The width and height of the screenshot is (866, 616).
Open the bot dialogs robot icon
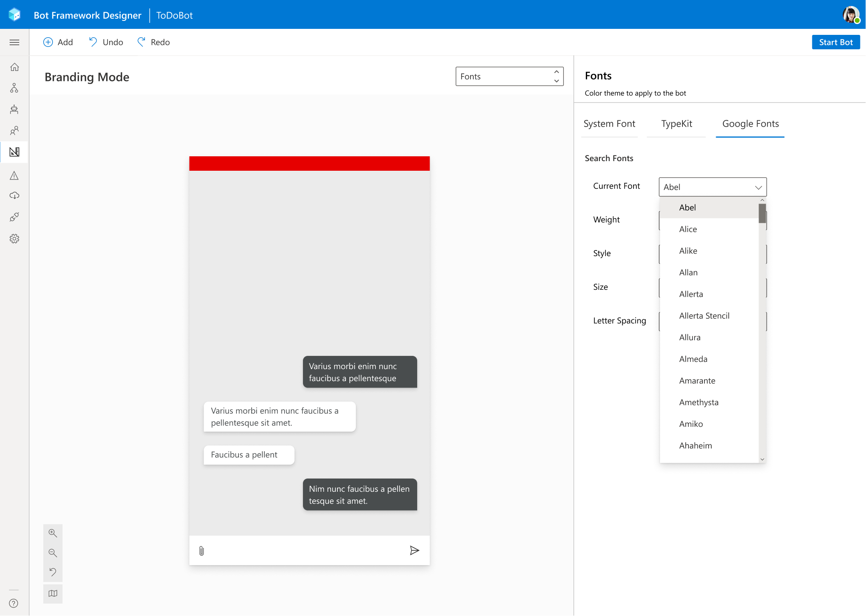coord(14,109)
